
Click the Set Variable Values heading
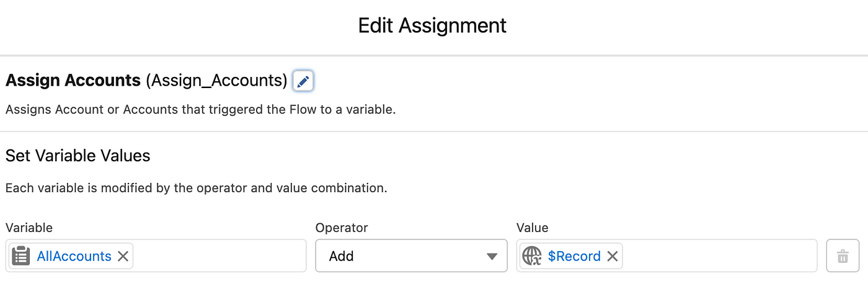(78, 155)
